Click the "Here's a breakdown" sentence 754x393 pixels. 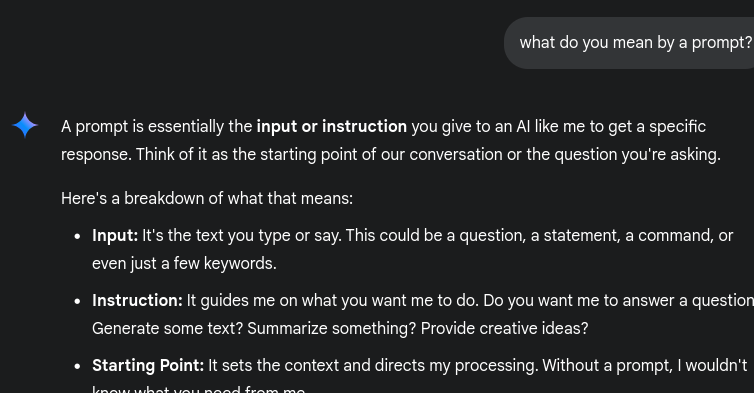click(207, 198)
